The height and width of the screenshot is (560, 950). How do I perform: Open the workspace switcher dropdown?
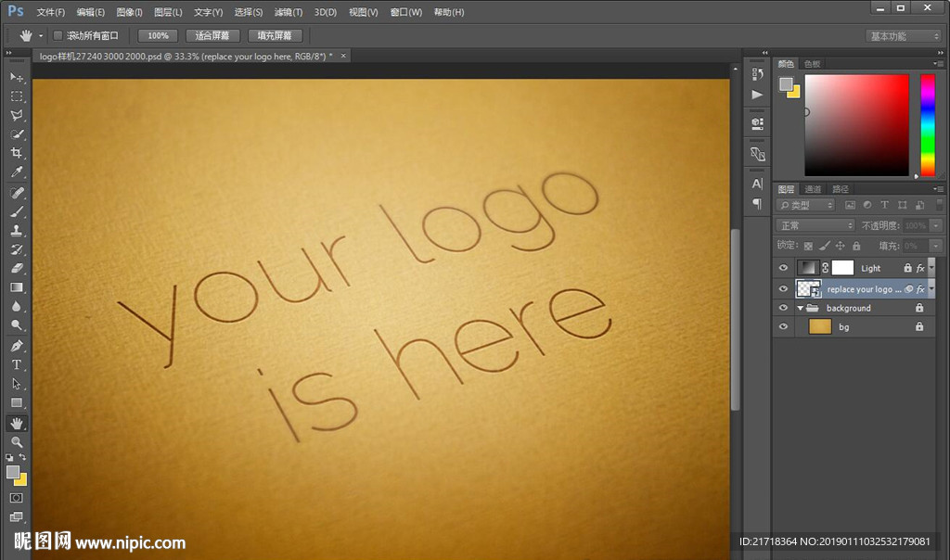pos(903,36)
